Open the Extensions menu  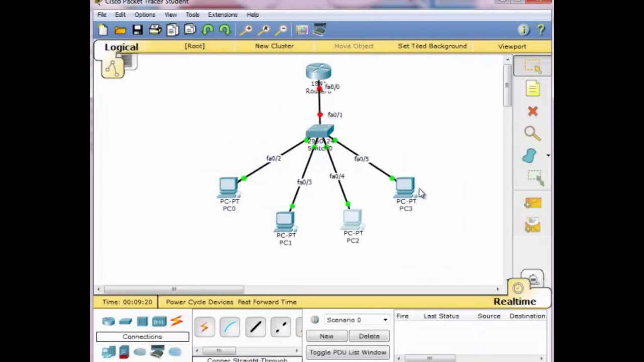[x=223, y=15]
